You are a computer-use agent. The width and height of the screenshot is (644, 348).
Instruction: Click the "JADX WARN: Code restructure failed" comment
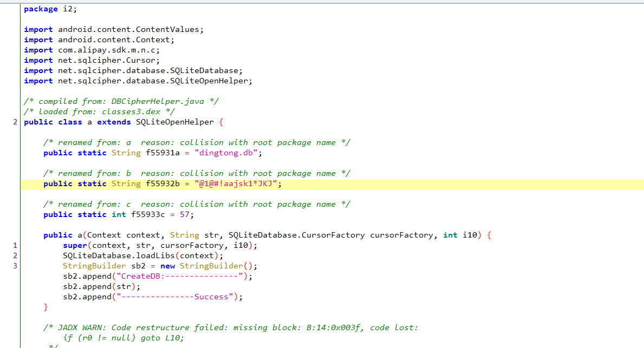point(231,327)
